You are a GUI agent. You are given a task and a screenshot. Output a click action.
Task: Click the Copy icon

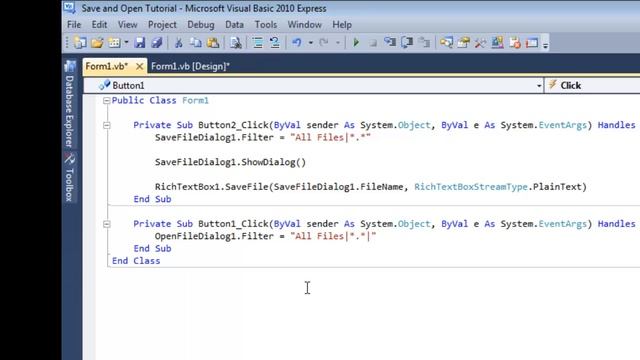(x=196, y=42)
